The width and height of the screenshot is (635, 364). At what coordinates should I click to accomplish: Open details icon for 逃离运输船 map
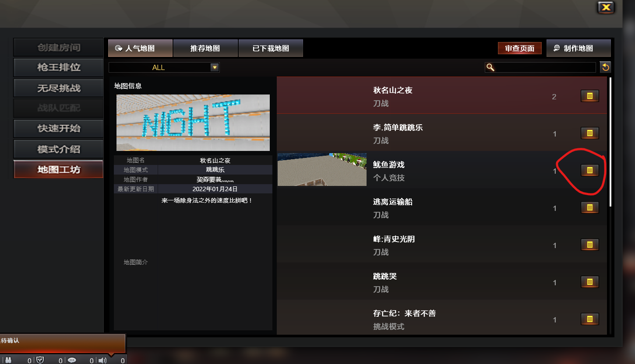pos(589,207)
